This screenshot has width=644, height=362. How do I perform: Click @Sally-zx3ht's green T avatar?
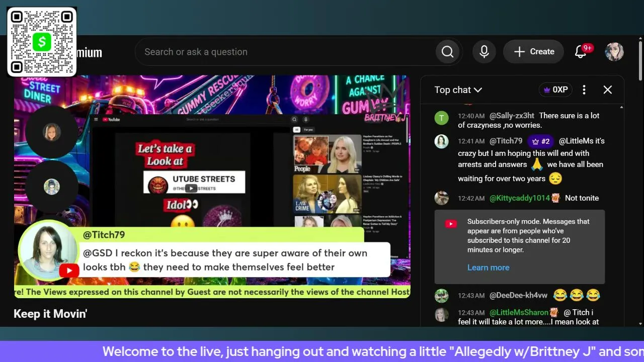coord(441,118)
